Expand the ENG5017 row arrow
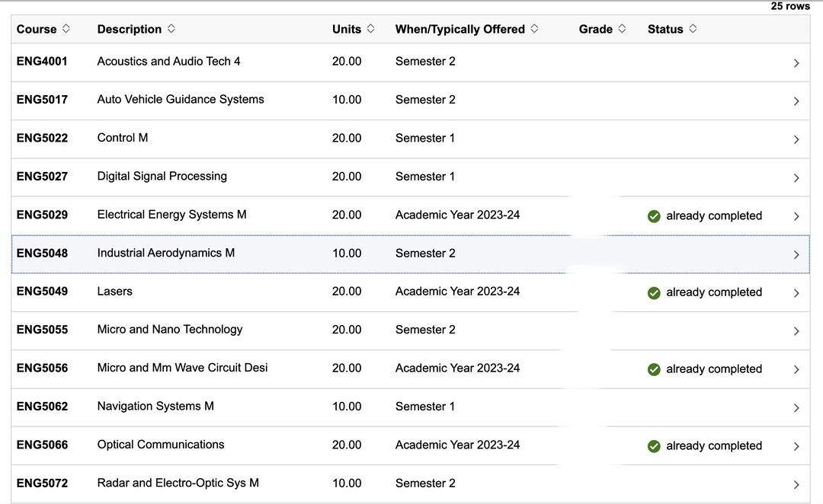The image size is (823, 504). point(796,101)
